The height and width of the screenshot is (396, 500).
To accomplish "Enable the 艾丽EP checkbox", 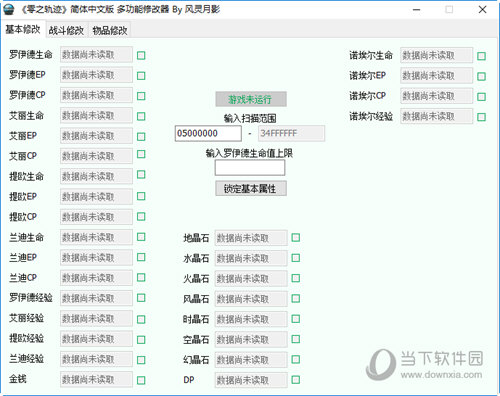I will [141, 136].
